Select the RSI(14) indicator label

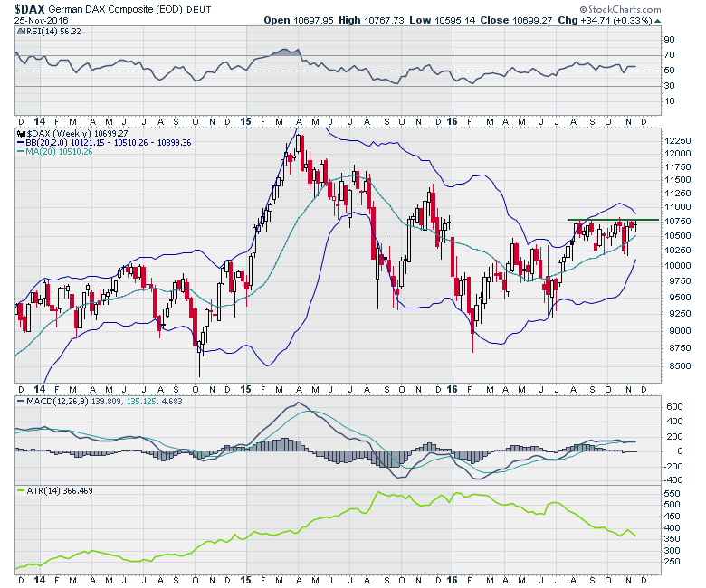[39, 30]
